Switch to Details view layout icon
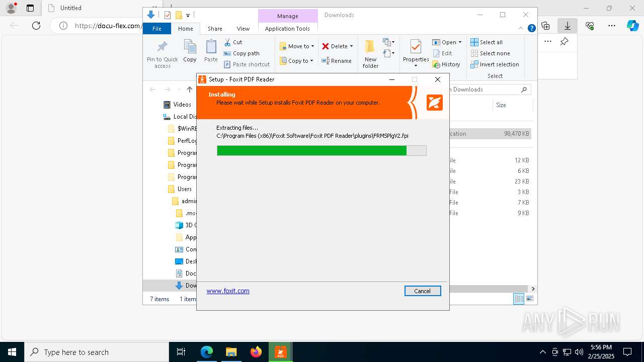 coord(519,299)
